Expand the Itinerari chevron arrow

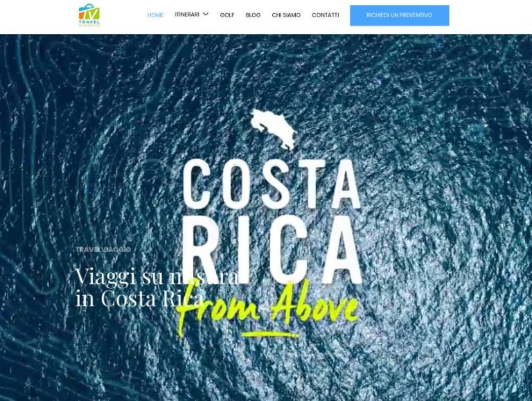pos(206,15)
